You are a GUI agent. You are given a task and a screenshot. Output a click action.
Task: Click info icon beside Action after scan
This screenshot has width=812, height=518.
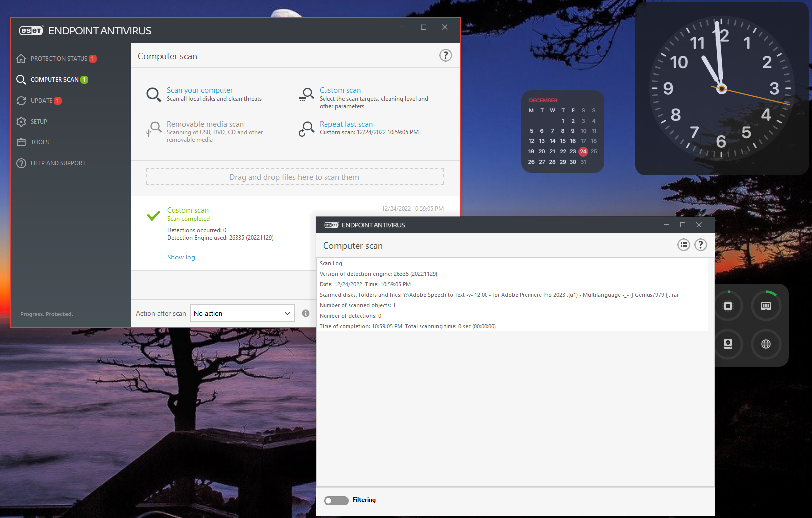[306, 313]
